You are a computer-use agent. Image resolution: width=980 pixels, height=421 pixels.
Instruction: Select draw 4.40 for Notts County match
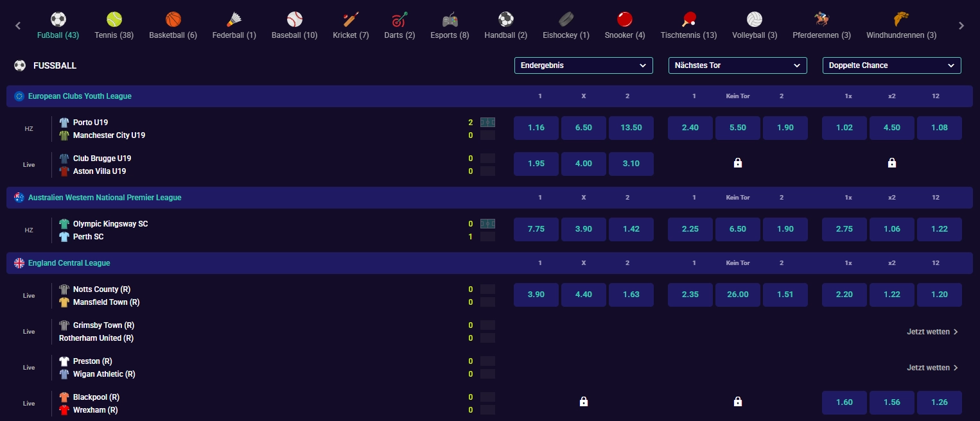(x=584, y=295)
